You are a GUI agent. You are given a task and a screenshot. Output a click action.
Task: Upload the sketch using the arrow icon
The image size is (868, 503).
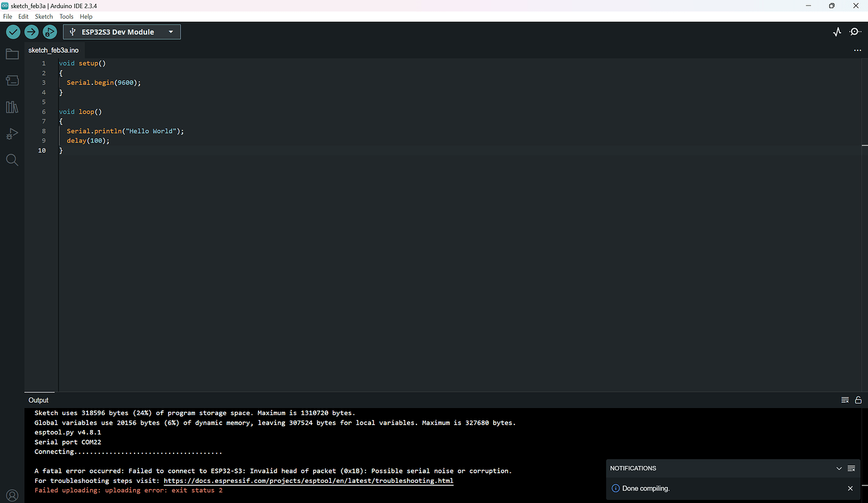(31, 31)
